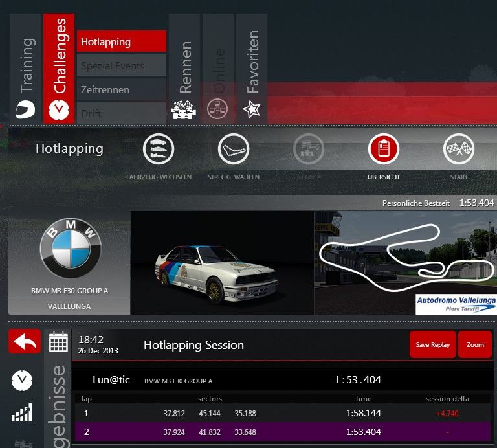Image resolution: width=497 pixels, height=448 pixels.
Task: Click the stopwatch icon in results sidebar
Action: [x=22, y=380]
